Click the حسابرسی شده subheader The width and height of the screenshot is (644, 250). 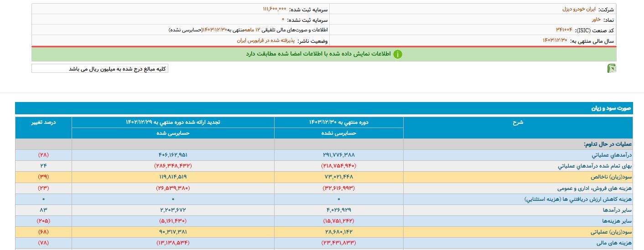173,133
